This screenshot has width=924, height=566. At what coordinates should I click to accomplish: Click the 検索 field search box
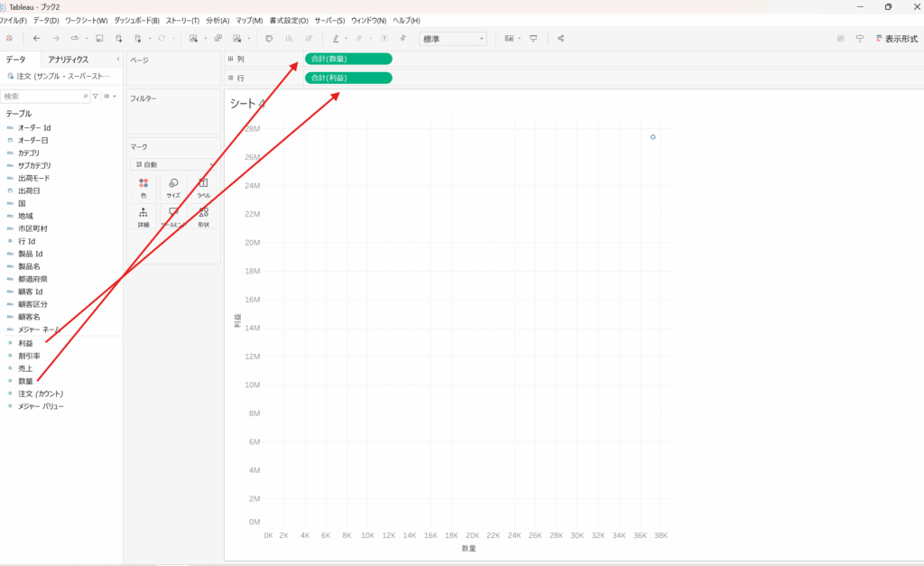[42, 96]
